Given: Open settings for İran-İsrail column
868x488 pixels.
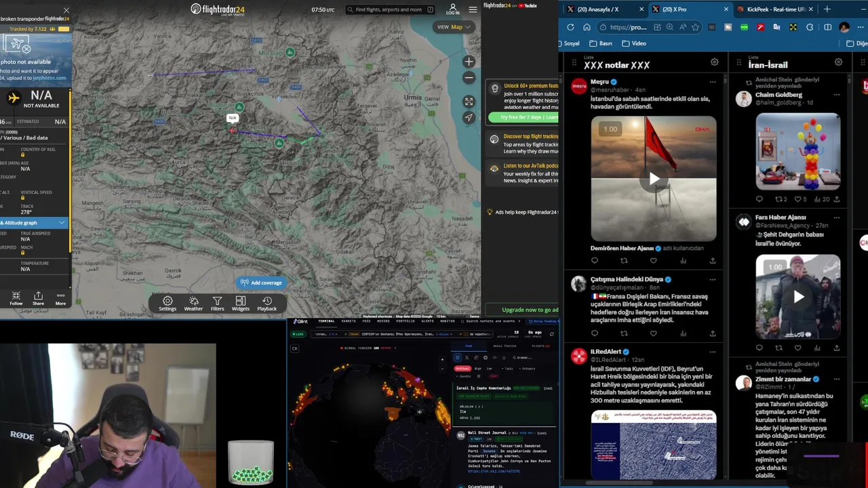Looking at the screenshot, I should click(839, 62).
